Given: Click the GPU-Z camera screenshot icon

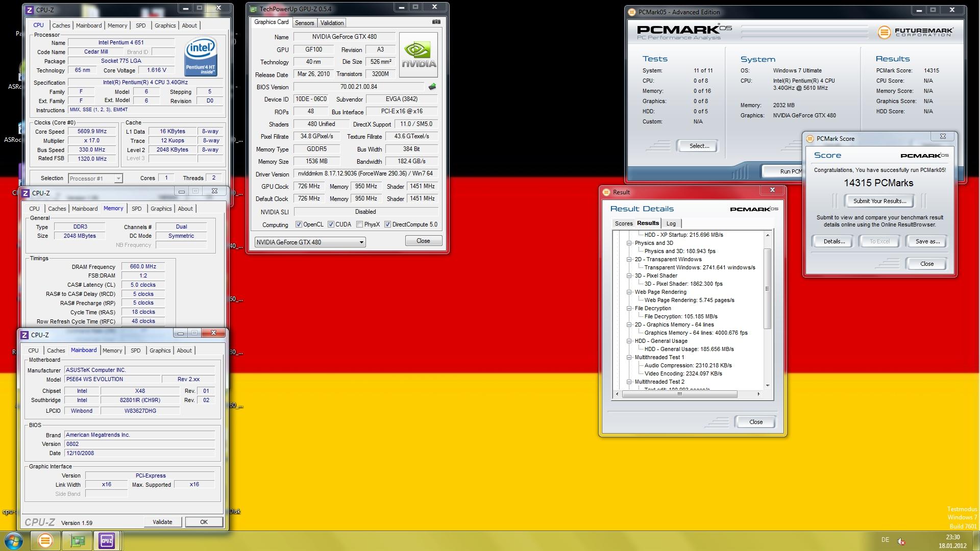Looking at the screenshot, I should click(x=436, y=22).
